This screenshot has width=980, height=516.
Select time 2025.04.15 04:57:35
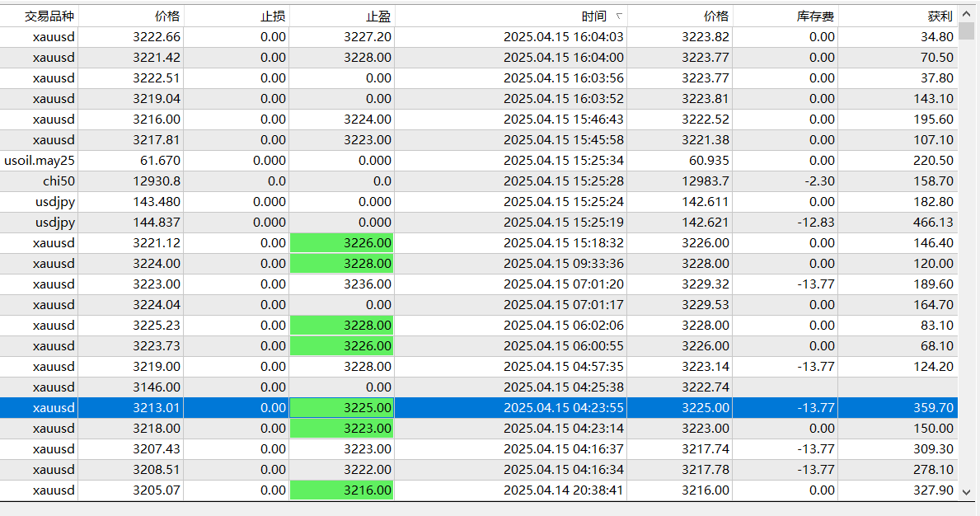(x=563, y=367)
